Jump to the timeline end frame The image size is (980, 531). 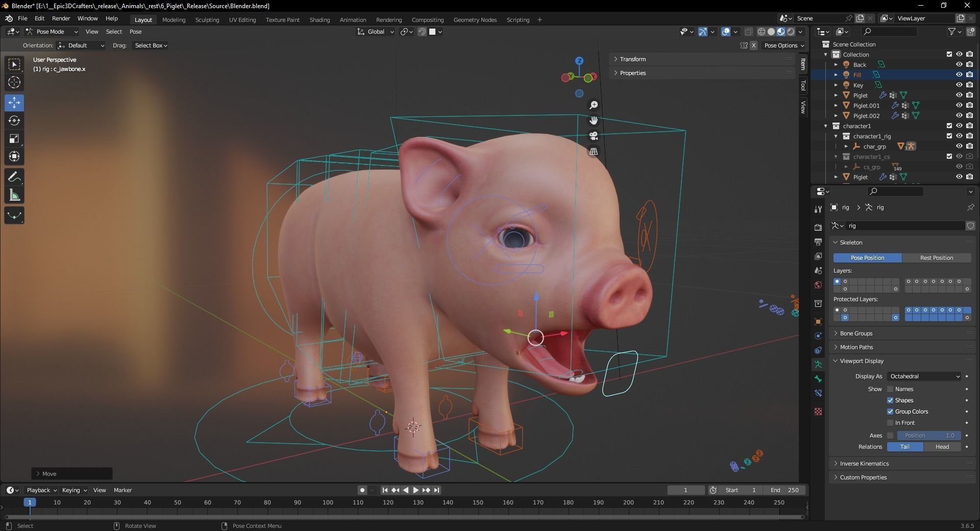[437, 490]
